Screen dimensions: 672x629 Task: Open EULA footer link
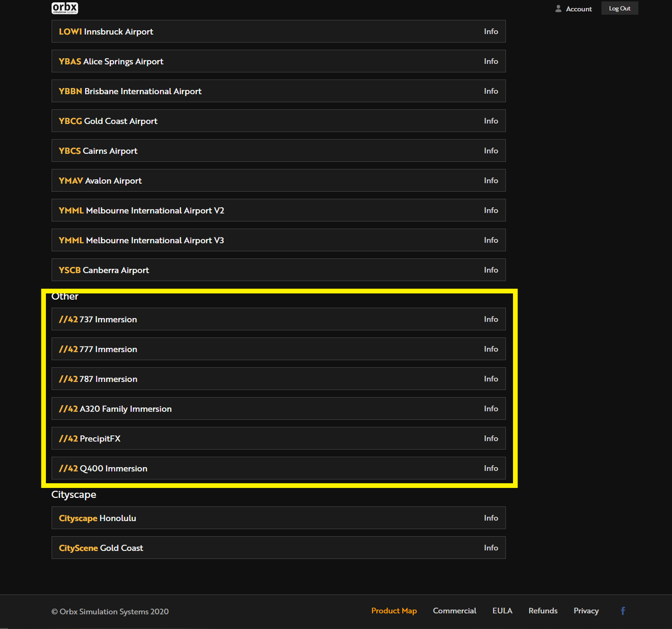coord(502,611)
